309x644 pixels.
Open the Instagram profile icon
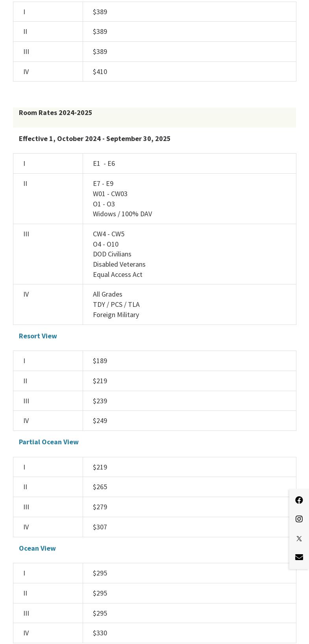[299, 519]
